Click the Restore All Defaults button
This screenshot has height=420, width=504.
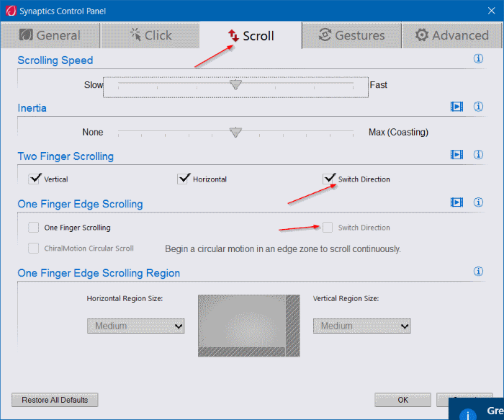[x=55, y=400]
